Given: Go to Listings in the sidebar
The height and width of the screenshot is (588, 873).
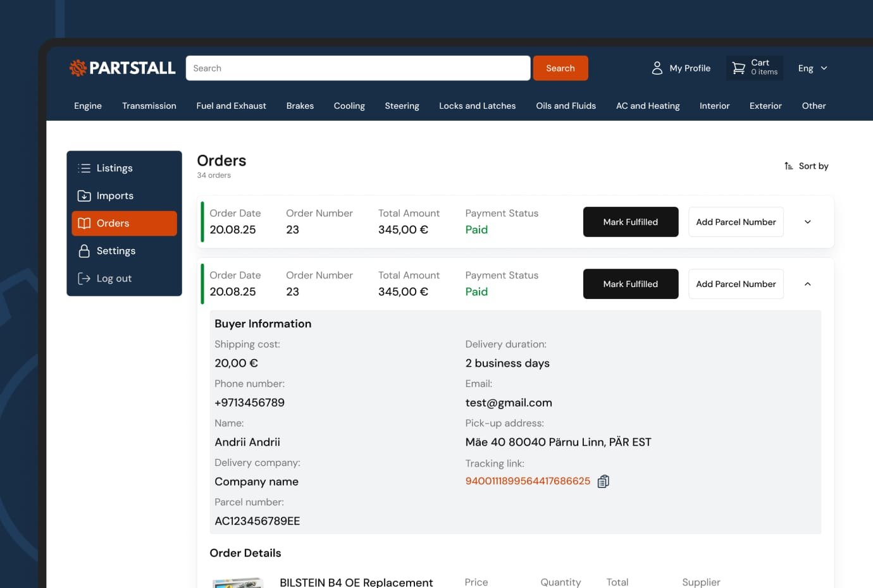Looking at the screenshot, I should click(x=124, y=168).
